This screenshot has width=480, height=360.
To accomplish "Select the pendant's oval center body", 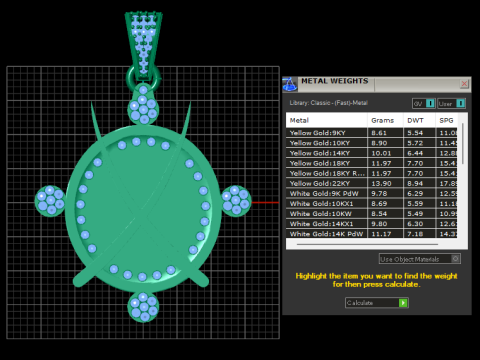I will pyautogui.click(x=143, y=208).
